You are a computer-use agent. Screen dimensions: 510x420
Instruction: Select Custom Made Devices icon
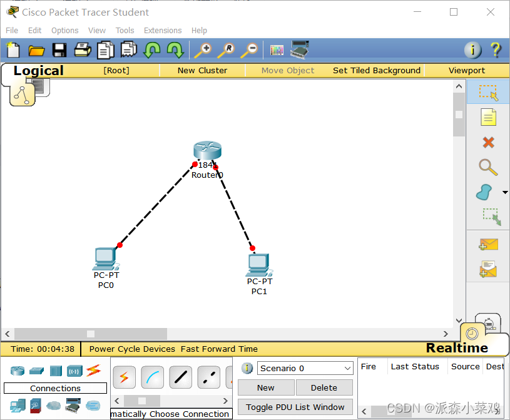tap(73, 406)
